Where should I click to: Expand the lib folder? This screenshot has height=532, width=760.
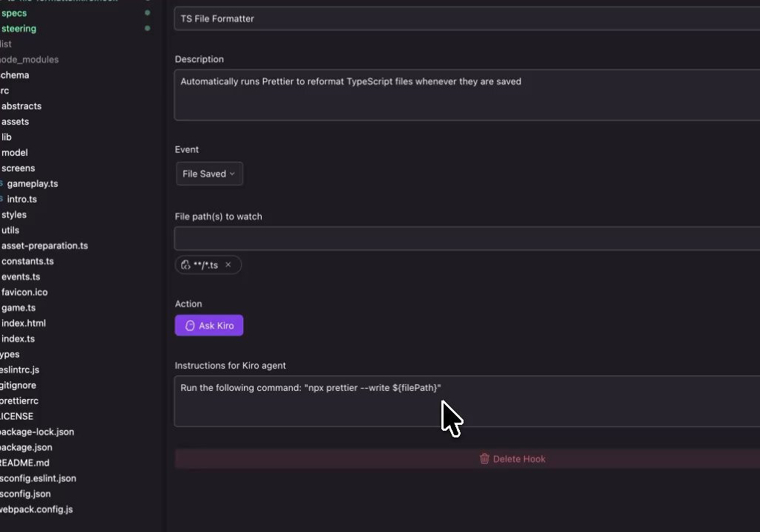point(7,137)
